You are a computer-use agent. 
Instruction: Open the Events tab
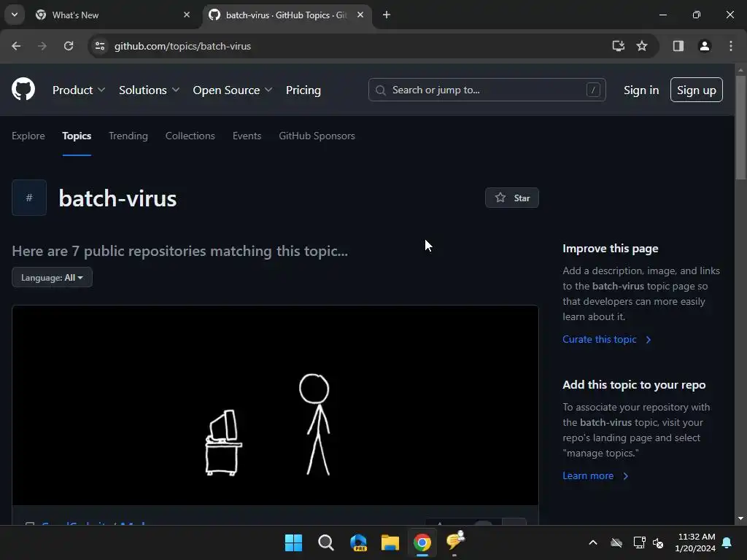tap(247, 136)
